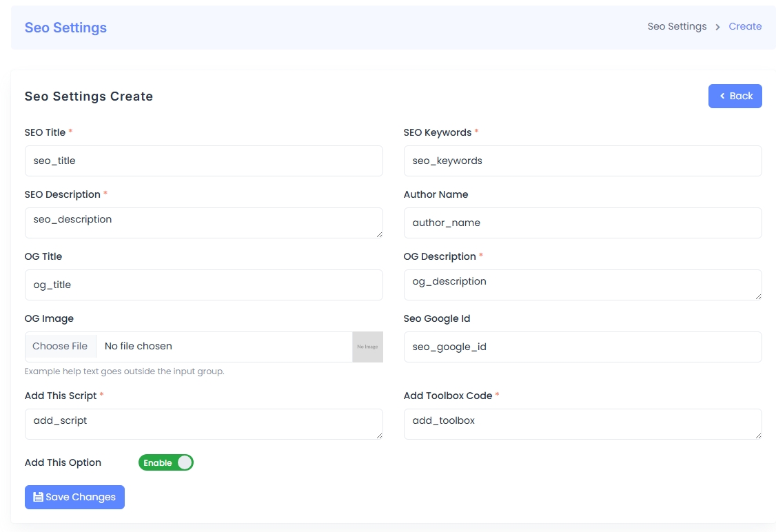776x532 pixels.
Task: Click the 'No file chosen' text
Action: pos(138,347)
